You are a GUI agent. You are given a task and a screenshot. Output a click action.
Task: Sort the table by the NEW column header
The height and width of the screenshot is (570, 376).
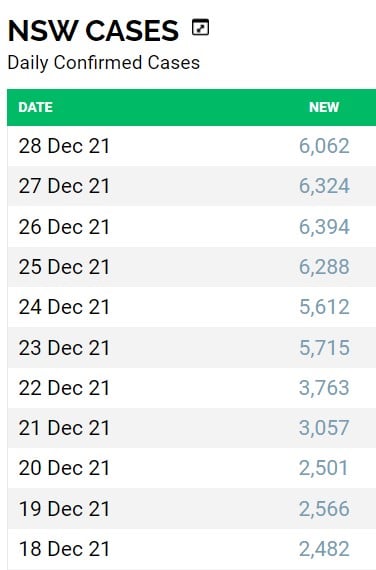324,107
